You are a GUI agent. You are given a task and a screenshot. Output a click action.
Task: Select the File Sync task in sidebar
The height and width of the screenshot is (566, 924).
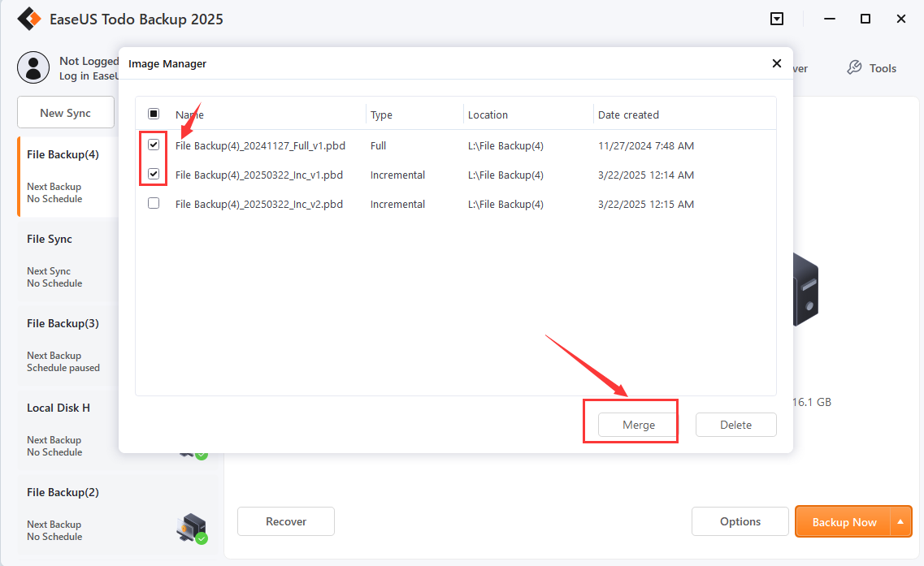(69, 261)
